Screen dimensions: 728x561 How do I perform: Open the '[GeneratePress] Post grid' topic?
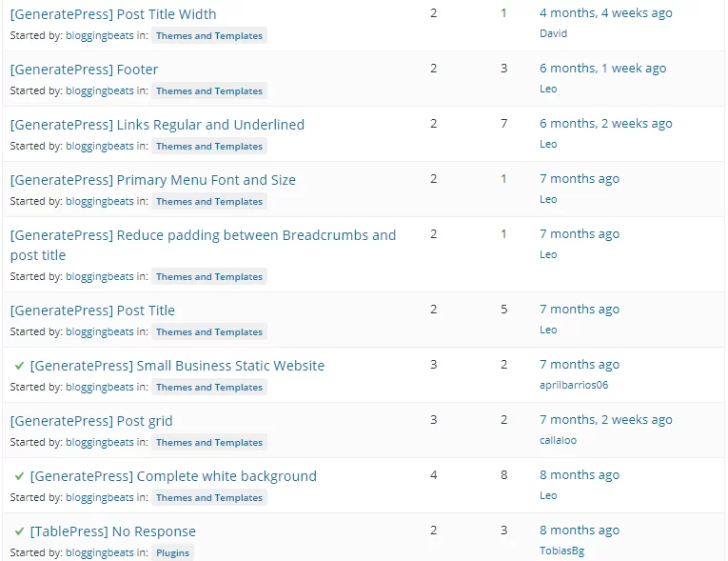pos(91,421)
